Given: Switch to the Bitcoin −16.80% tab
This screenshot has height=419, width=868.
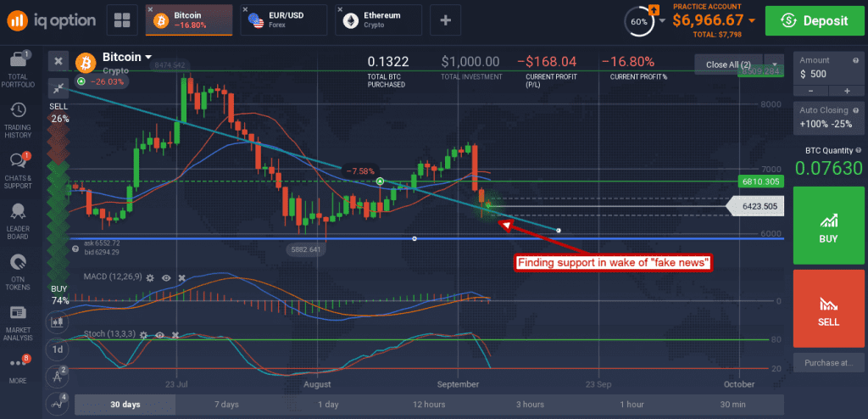Looking at the screenshot, I should 189,20.
